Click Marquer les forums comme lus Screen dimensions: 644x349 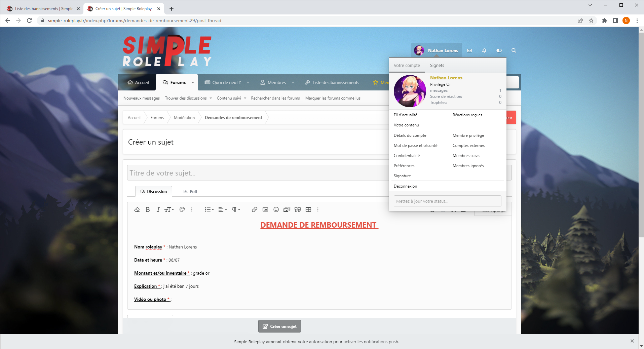click(x=333, y=98)
